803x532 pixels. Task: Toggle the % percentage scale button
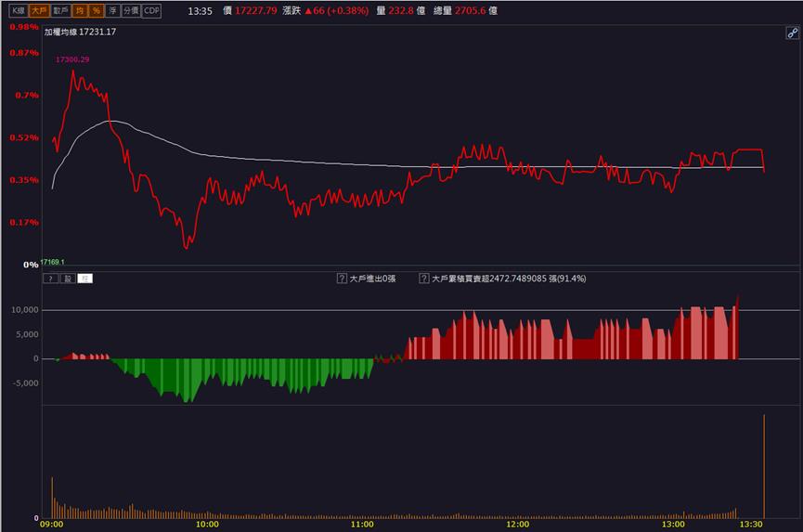97,11
